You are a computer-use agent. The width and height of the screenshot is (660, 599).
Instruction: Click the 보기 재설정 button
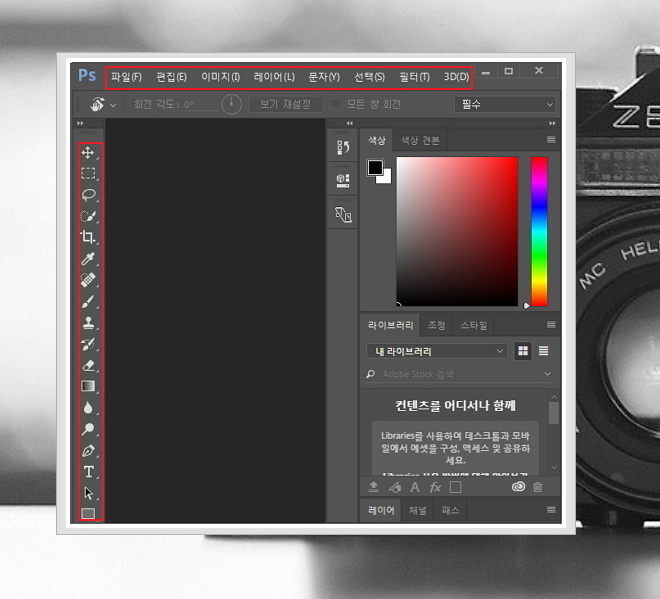tap(286, 104)
